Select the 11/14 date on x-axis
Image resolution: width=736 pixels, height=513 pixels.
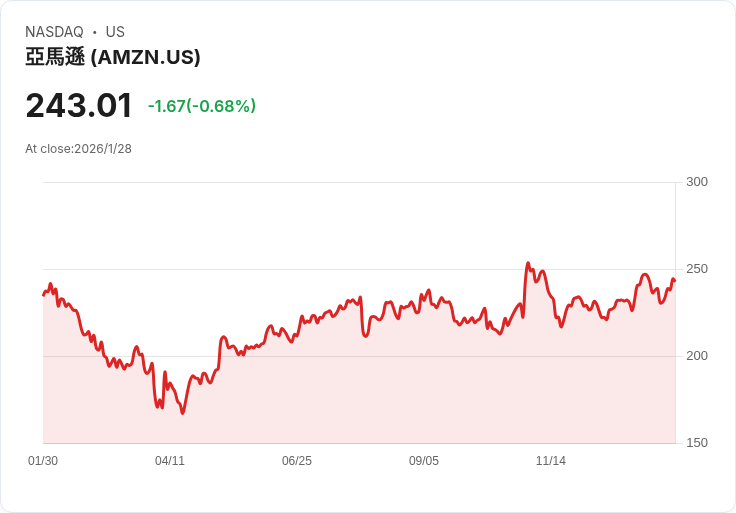click(x=551, y=461)
